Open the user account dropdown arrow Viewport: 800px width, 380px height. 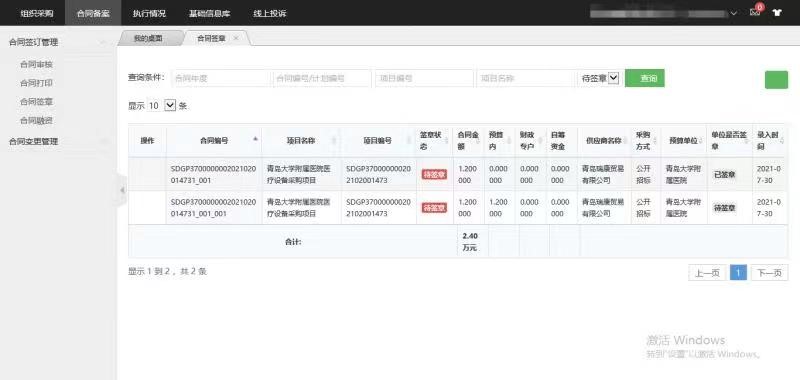tap(733, 13)
